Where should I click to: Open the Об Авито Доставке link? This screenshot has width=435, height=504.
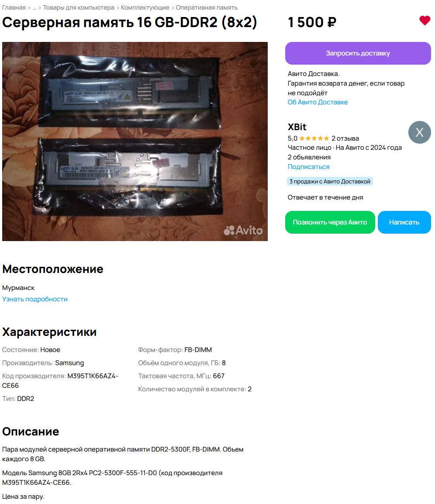pyautogui.click(x=318, y=102)
